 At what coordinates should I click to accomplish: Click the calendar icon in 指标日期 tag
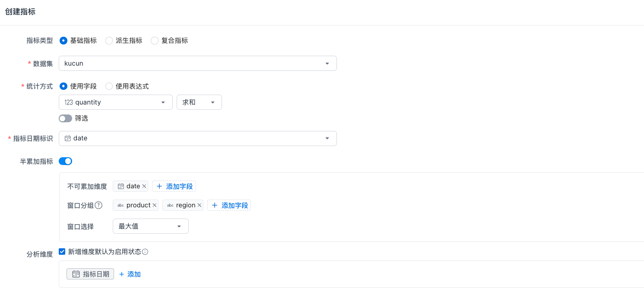point(76,274)
